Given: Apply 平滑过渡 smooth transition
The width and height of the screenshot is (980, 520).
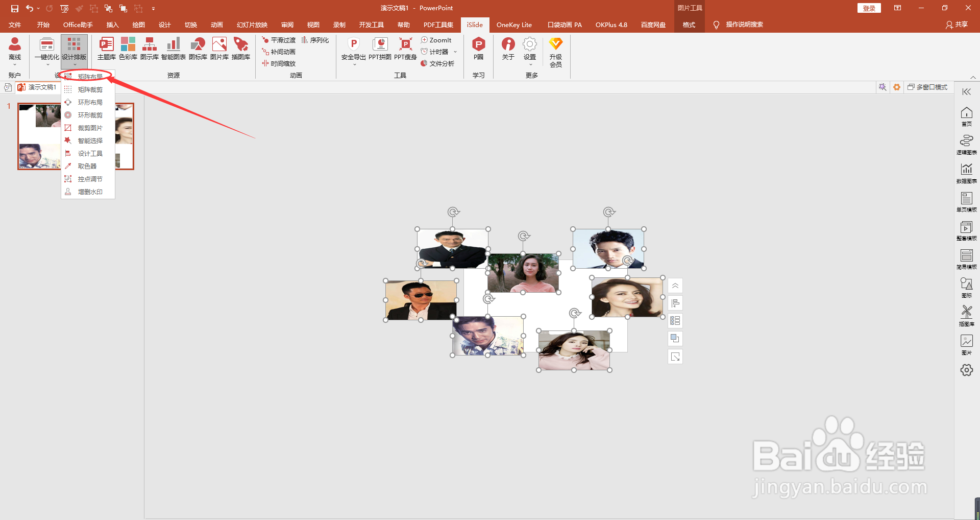Looking at the screenshot, I should tap(279, 40).
